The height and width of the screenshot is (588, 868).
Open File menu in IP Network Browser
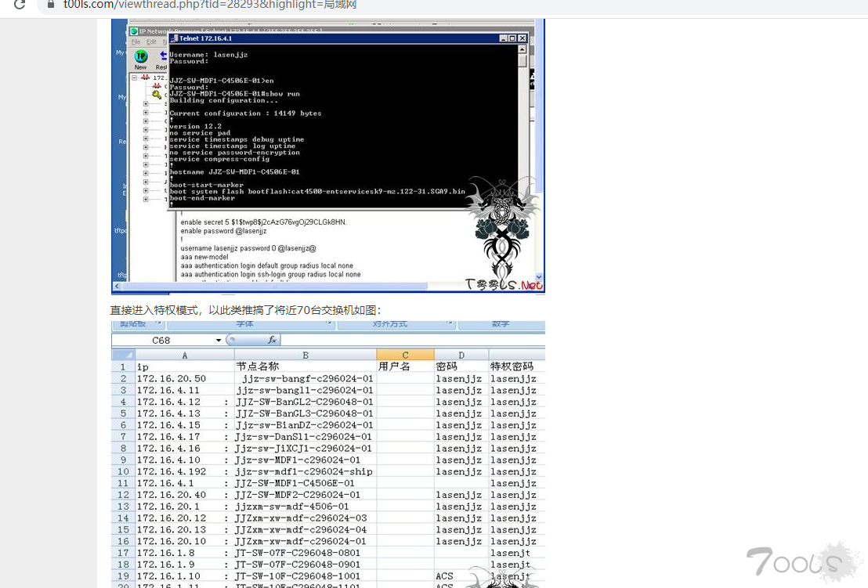[136, 42]
